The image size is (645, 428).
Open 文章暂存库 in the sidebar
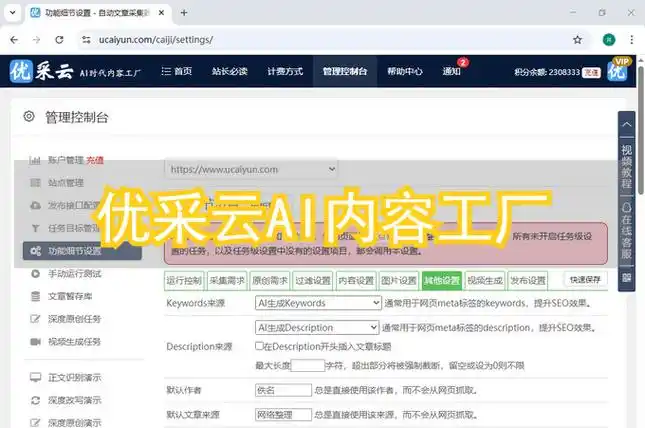(x=70, y=296)
